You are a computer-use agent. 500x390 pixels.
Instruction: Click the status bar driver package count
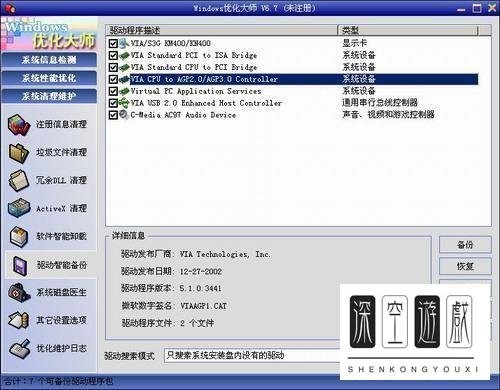pos(59,381)
